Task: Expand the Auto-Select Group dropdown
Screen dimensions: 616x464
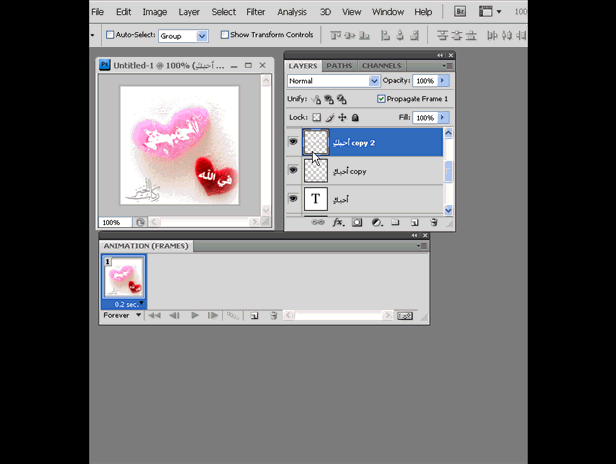Action: pos(201,36)
